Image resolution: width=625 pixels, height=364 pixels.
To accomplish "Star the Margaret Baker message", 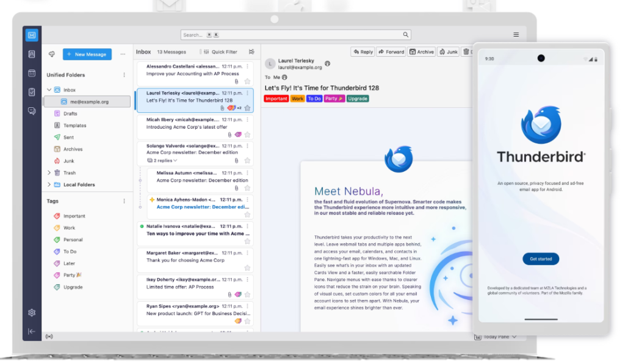I will coord(248,268).
